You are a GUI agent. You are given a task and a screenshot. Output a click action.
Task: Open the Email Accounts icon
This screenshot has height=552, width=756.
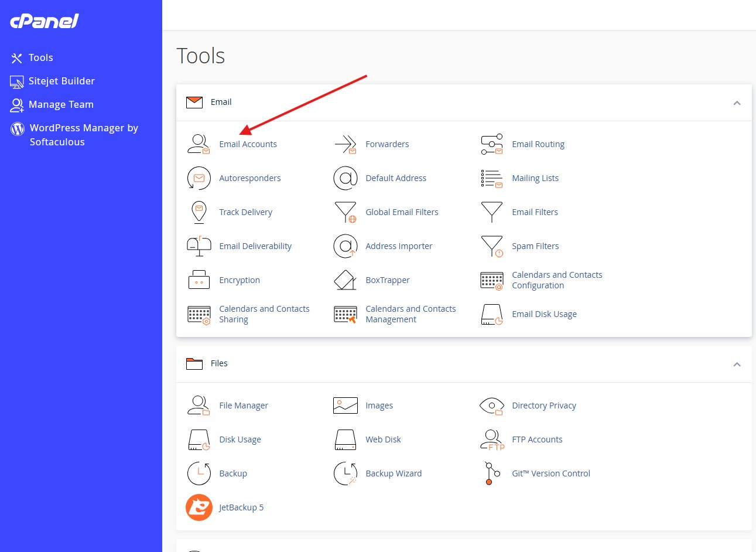tap(199, 144)
